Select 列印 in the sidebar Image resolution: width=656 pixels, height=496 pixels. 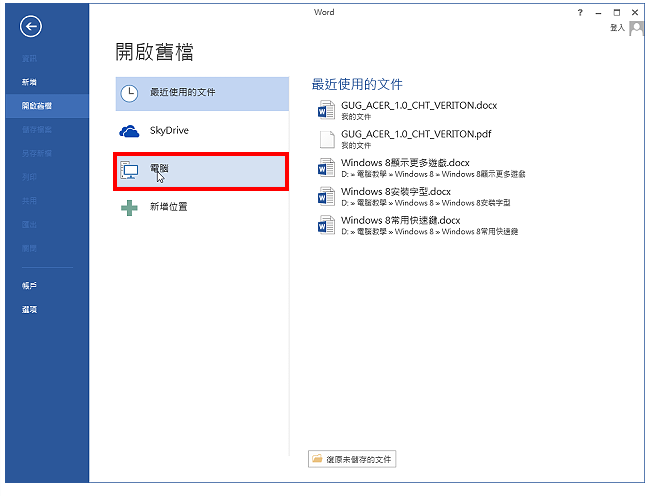click(29, 177)
